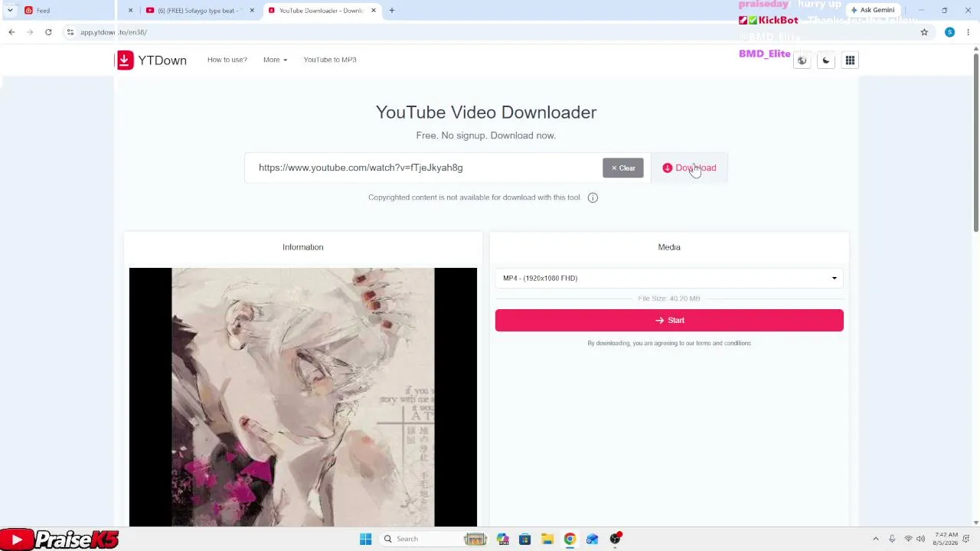Go back to the previous page

click(11, 32)
